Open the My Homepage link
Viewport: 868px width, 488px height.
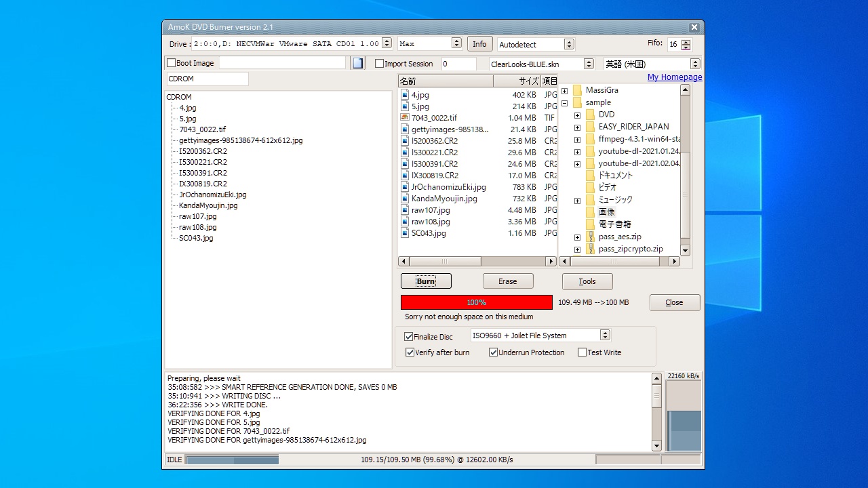(675, 77)
